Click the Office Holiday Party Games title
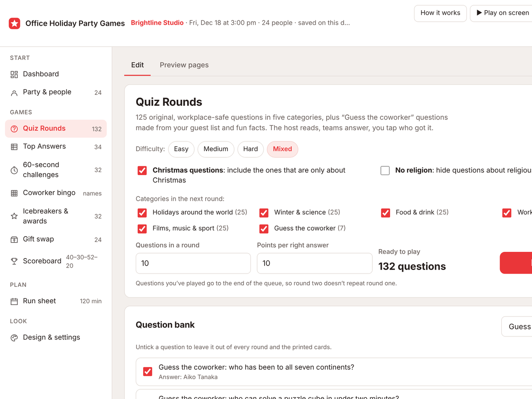Image resolution: width=532 pixels, height=399 pixels. pos(75,23)
